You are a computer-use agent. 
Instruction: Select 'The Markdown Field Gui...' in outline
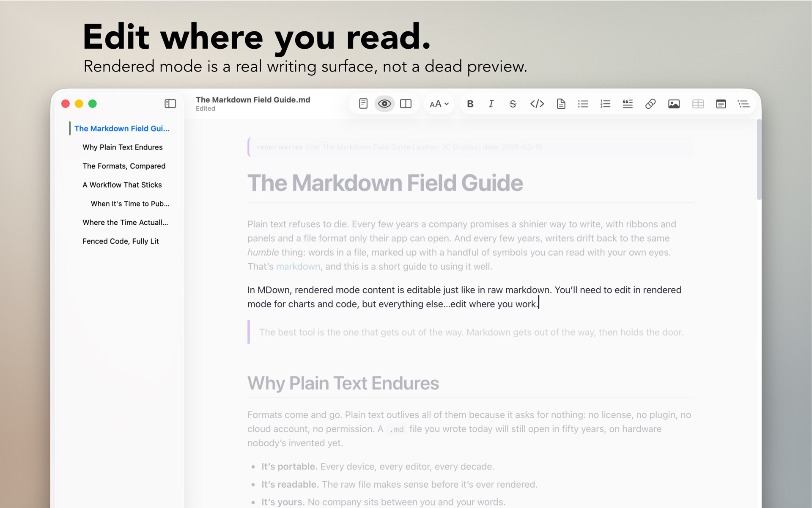122,128
